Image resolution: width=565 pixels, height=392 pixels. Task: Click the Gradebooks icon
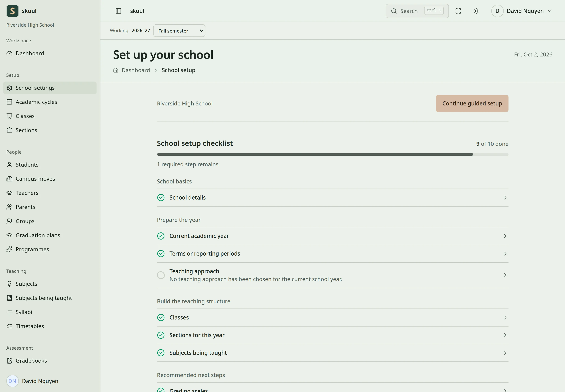[x=9, y=361]
